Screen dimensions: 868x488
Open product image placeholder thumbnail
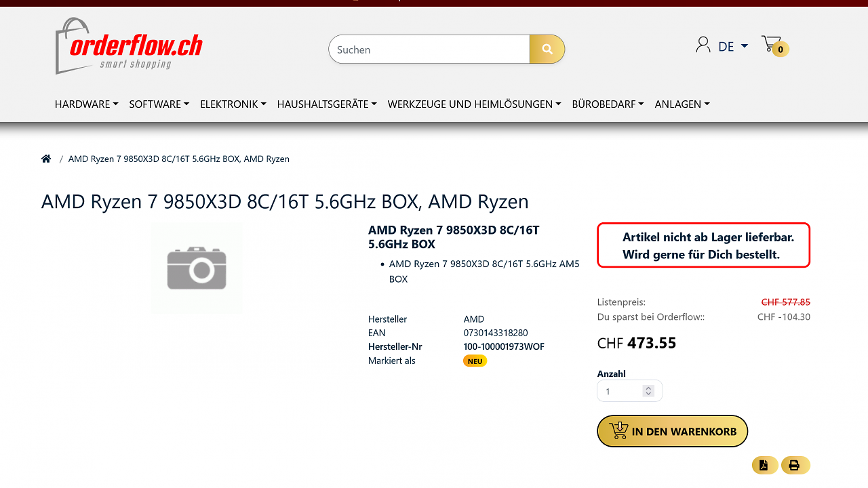click(197, 268)
